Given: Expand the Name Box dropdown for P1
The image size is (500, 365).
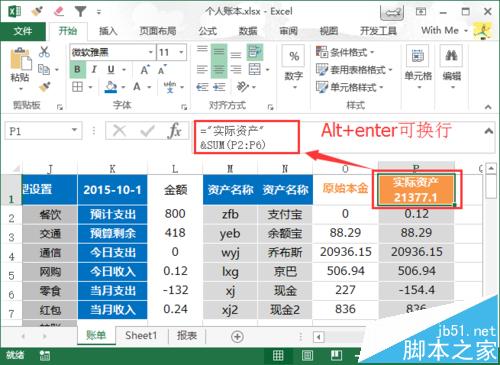Looking at the screenshot, I should click(x=74, y=130).
